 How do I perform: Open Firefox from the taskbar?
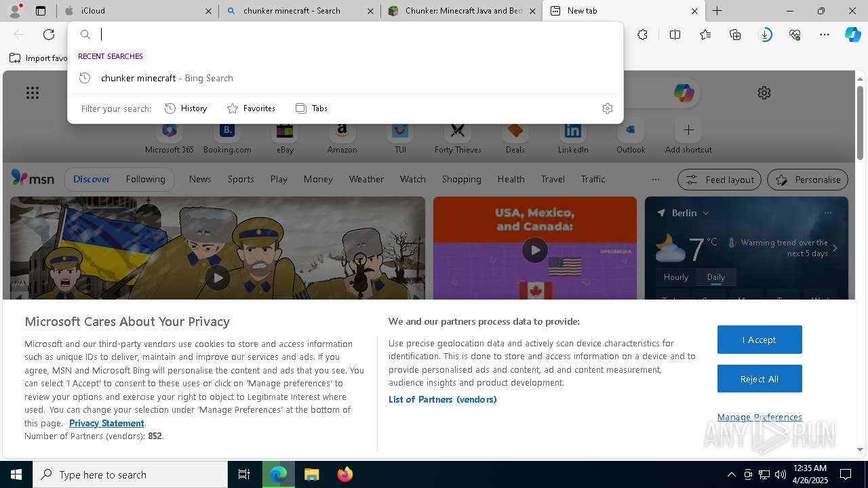coord(344,474)
